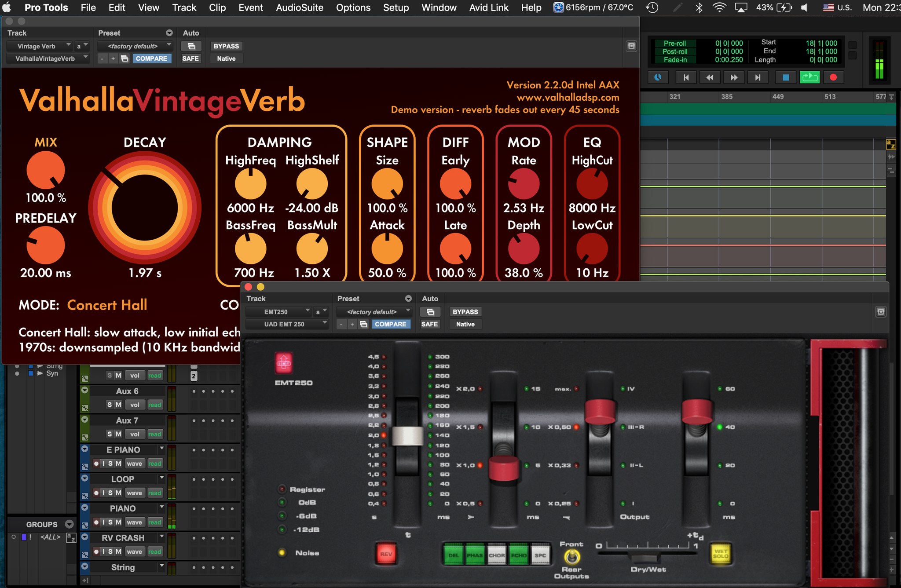Click the copy preset icon in Vintage Verb header
This screenshot has height=588, width=901.
(125, 58)
